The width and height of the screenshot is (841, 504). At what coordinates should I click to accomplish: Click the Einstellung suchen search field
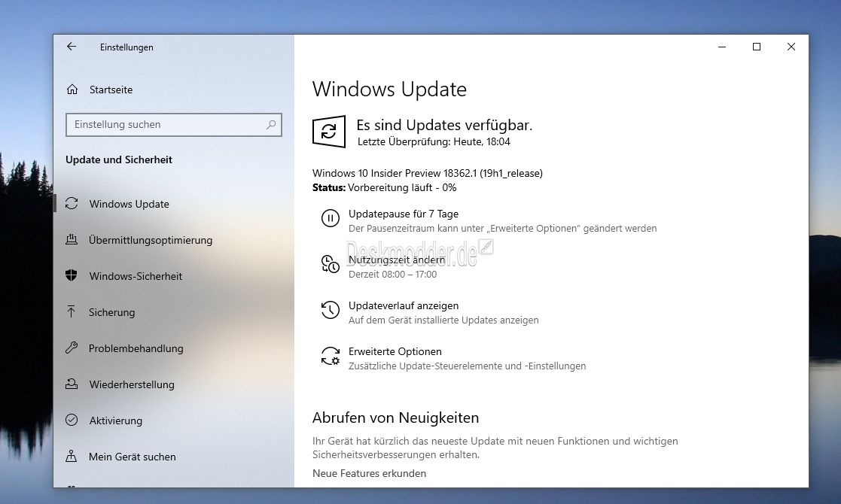(174, 125)
